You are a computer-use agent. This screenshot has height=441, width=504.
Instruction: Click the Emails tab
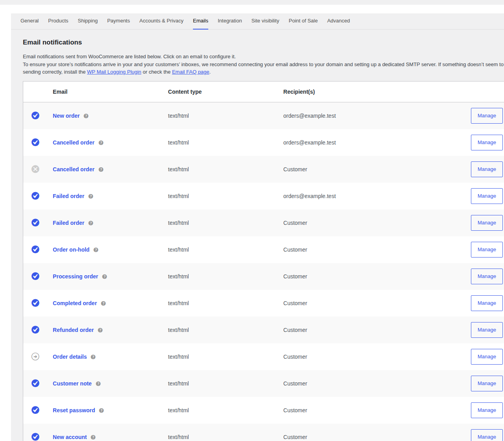pos(201,21)
